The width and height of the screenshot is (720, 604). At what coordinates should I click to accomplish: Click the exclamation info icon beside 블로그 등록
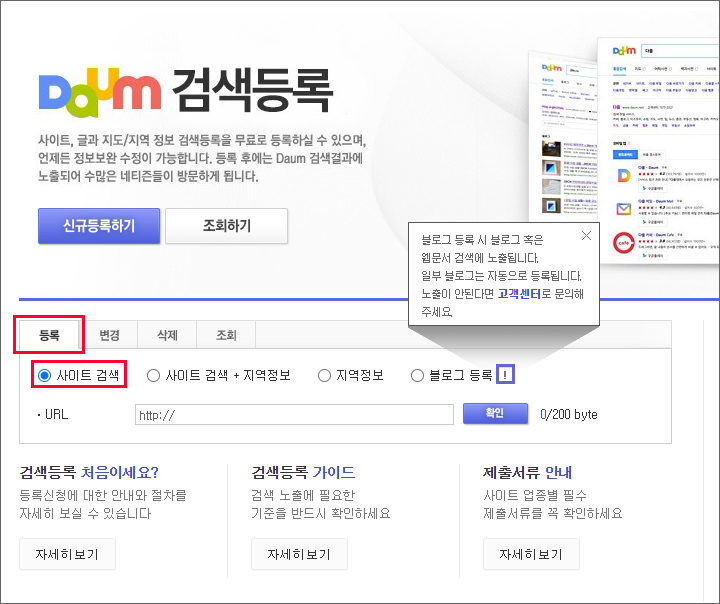(505, 375)
